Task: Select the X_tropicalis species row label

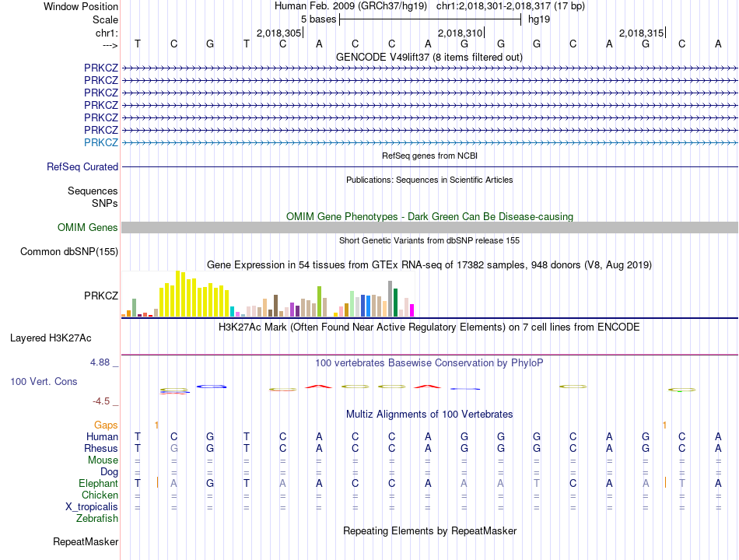Action: [x=92, y=507]
